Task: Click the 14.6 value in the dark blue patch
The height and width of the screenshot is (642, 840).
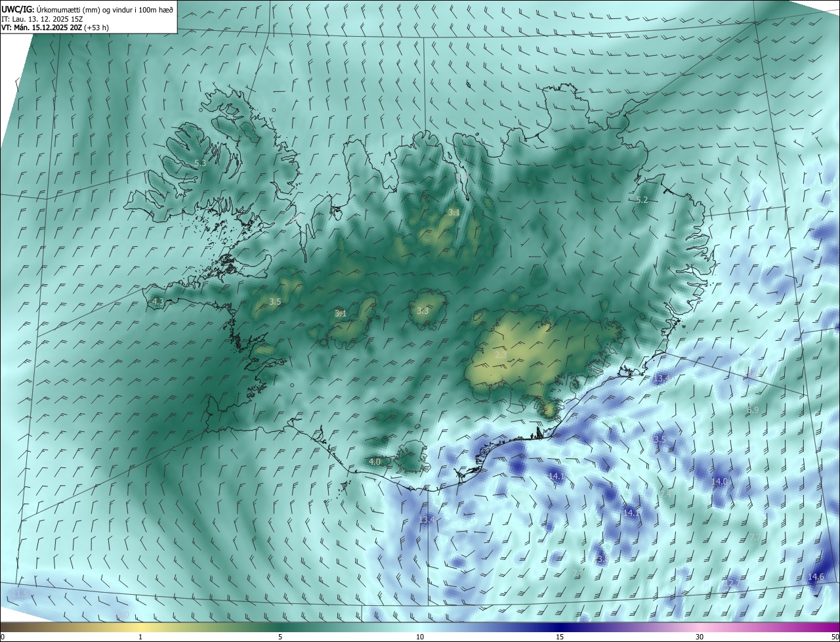Action: (816, 577)
